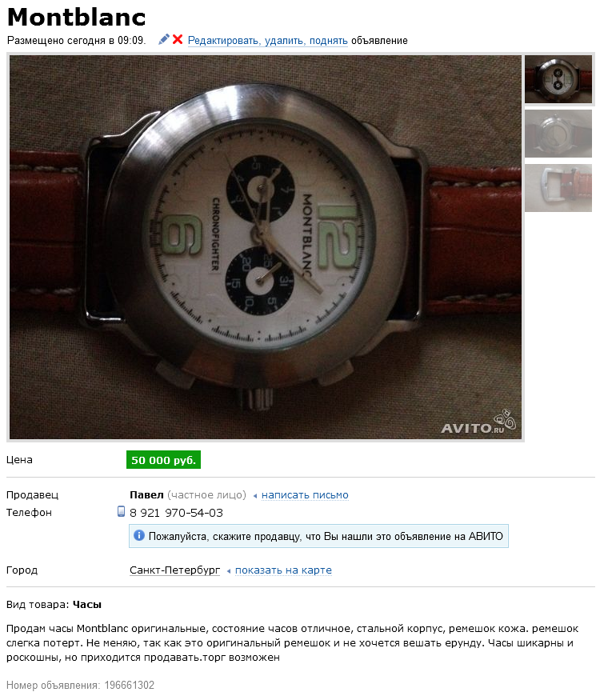Select the first watch face thumbnail

click(x=558, y=79)
